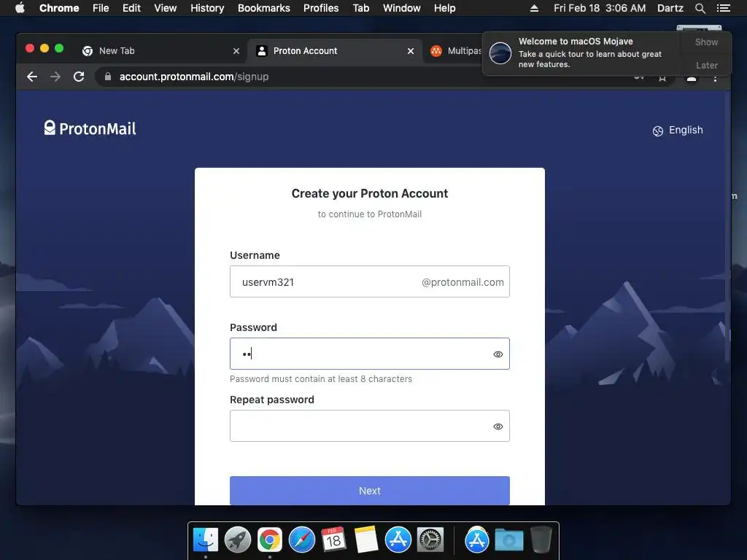Open Finder from the Dock
The height and width of the screenshot is (560, 747).
point(205,540)
